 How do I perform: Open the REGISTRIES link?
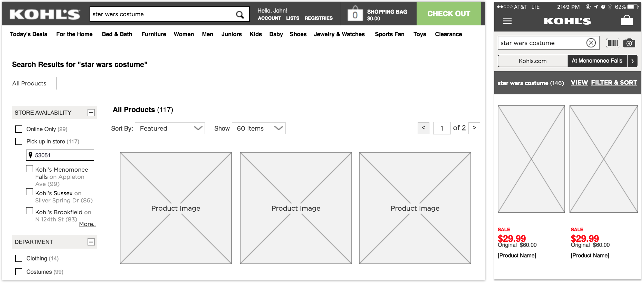(319, 18)
